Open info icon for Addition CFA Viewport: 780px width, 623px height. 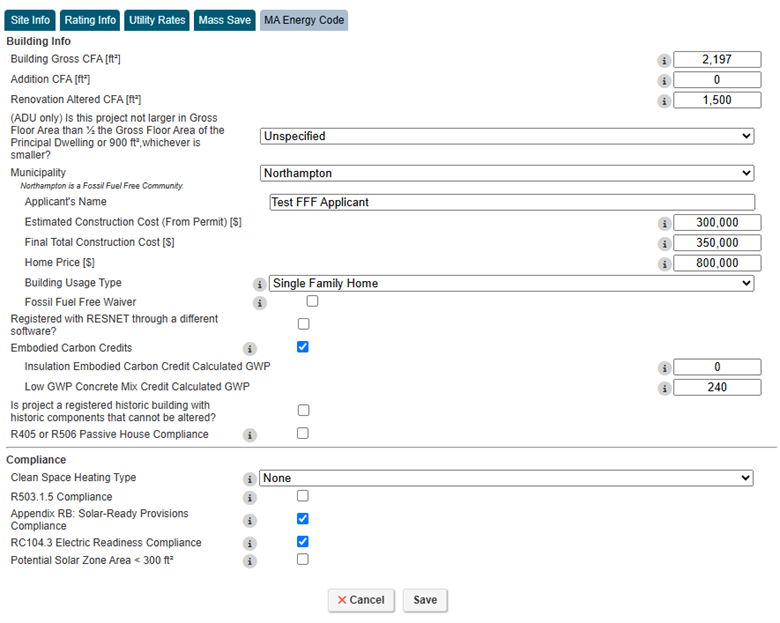coord(664,81)
